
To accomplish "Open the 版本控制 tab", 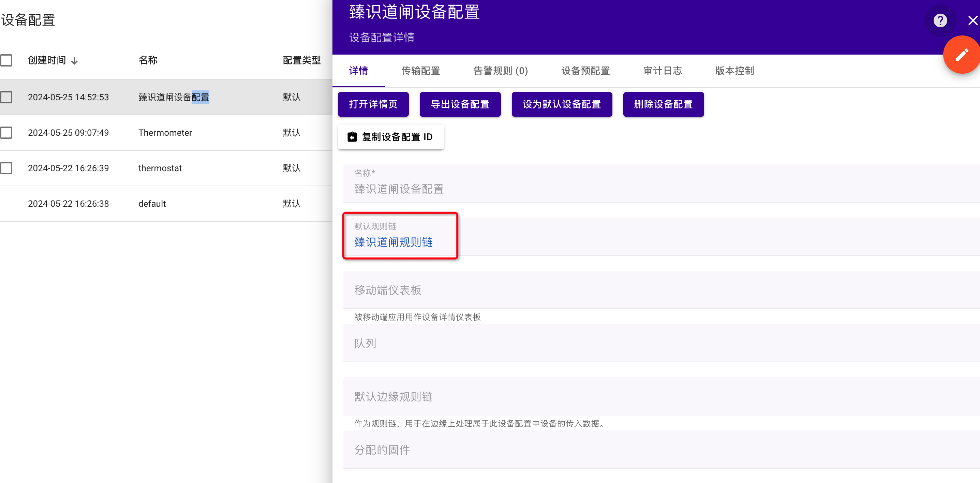I will [x=734, y=71].
